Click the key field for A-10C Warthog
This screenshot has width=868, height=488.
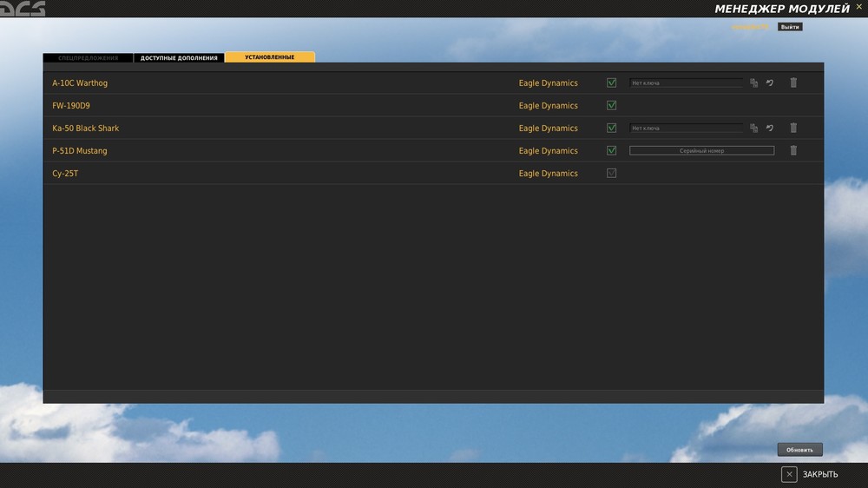686,83
